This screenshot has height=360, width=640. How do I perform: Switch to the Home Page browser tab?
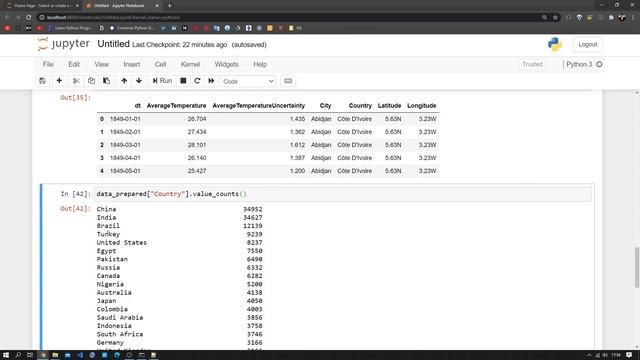42,6
